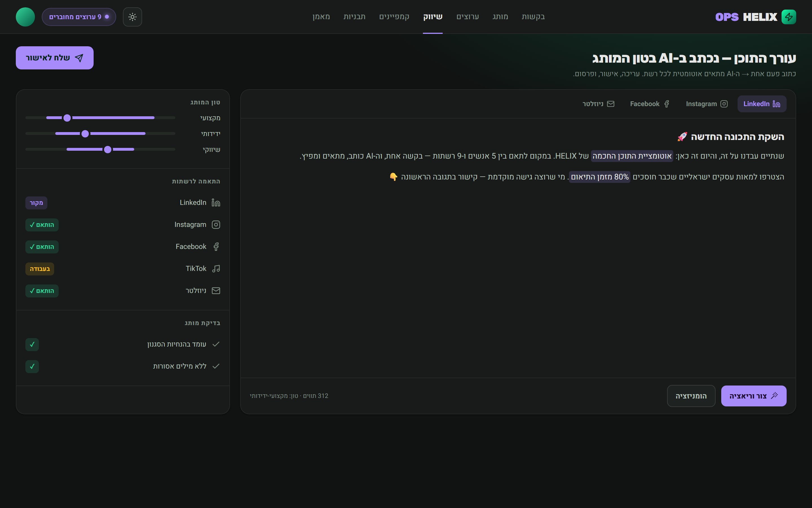Click the ידידותי tone slider handle
Viewport: 812px width, 508px height.
pyautogui.click(x=85, y=134)
